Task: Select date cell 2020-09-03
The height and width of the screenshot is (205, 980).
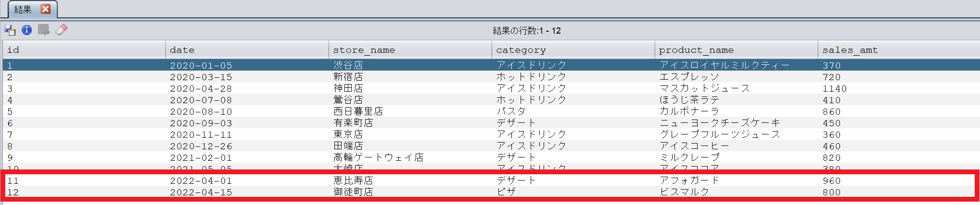Action: pyautogui.click(x=201, y=123)
